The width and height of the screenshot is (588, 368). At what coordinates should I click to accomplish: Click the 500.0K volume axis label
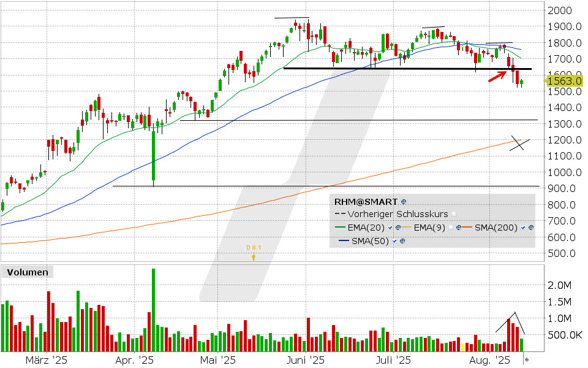tap(565, 335)
